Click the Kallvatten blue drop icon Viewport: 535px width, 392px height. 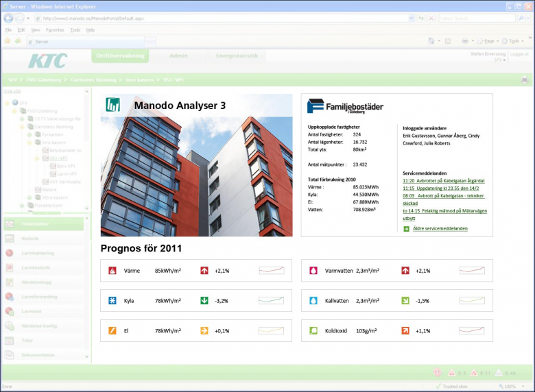[x=313, y=301]
